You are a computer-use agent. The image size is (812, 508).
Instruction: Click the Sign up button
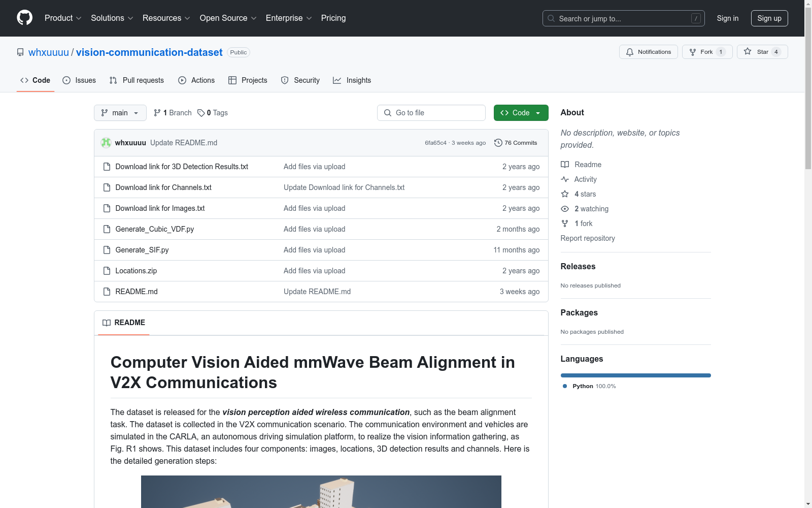(x=769, y=18)
